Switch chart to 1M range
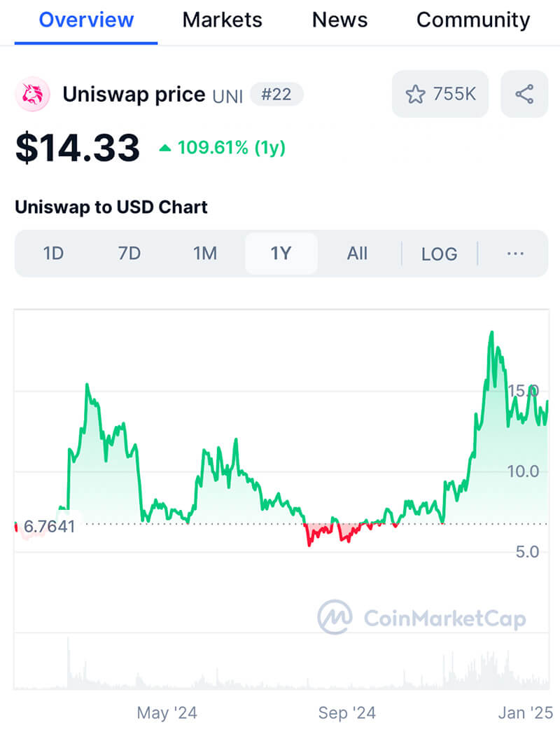This screenshot has height=732, width=560. pos(205,254)
